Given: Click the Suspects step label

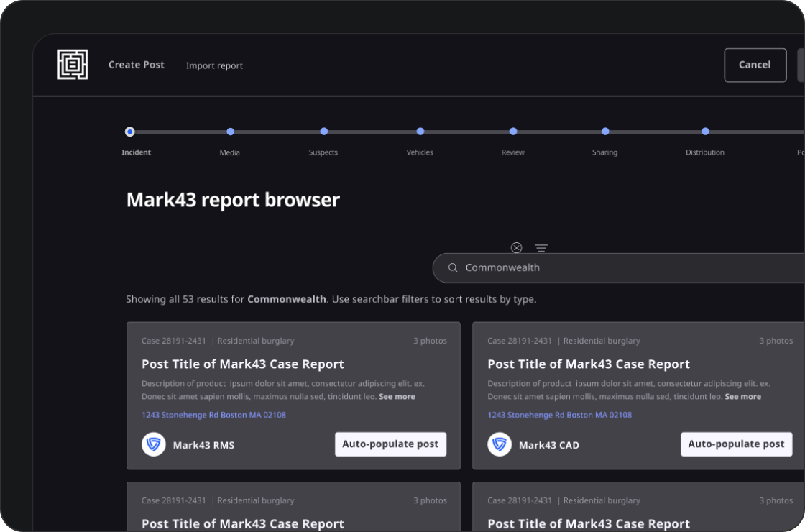Looking at the screenshot, I should click(323, 152).
